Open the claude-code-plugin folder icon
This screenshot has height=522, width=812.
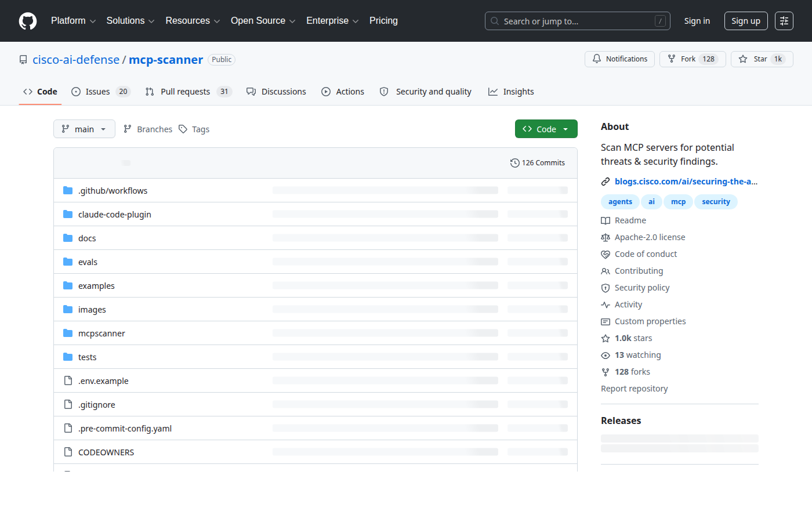tap(68, 214)
